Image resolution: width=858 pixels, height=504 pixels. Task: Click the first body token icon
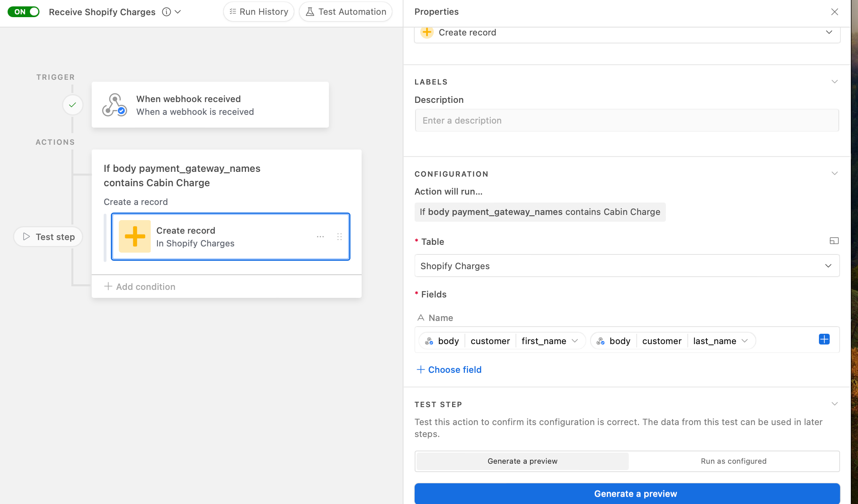429,341
